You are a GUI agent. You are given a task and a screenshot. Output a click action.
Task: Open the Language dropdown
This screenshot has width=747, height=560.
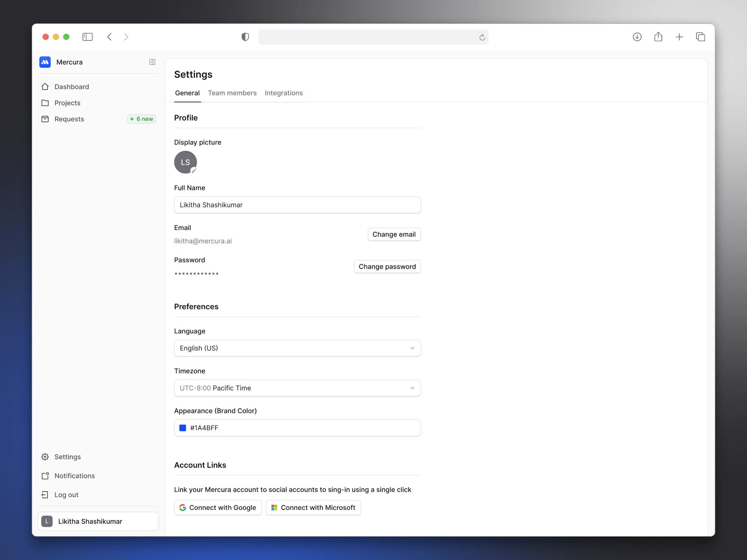297,348
